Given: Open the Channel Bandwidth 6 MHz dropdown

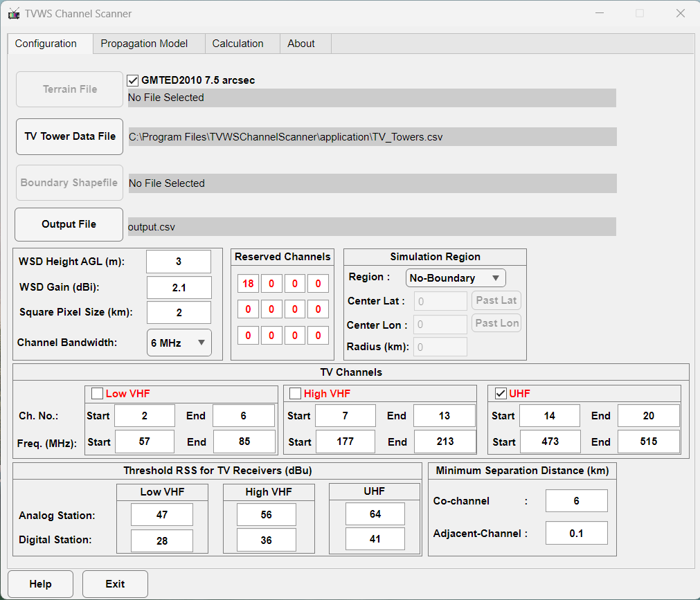Looking at the screenshot, I should pos(179,343).
